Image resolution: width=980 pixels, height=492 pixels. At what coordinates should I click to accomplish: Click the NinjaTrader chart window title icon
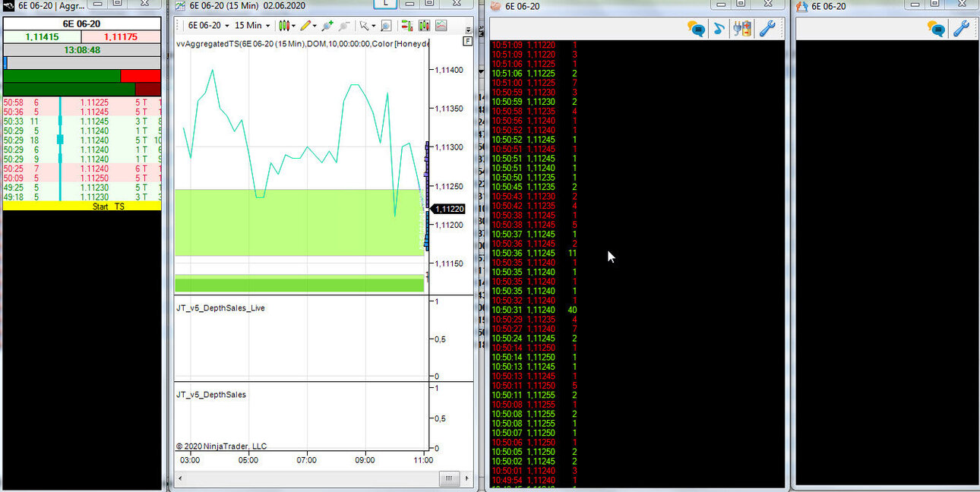click(x=180, y=5)
